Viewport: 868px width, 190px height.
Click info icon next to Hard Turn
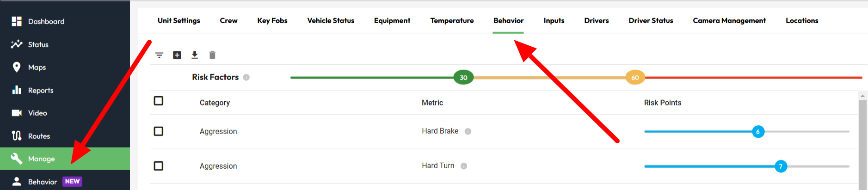tap(464, 166)
